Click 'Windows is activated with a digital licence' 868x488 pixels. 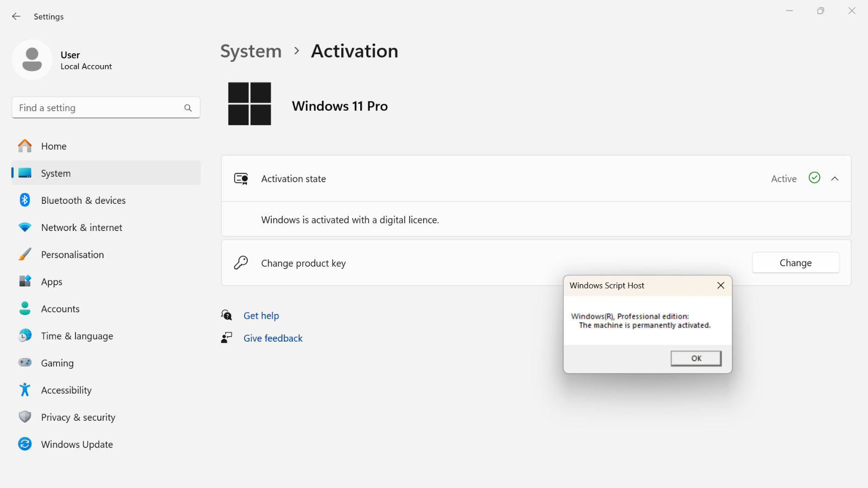click(350, 220)
